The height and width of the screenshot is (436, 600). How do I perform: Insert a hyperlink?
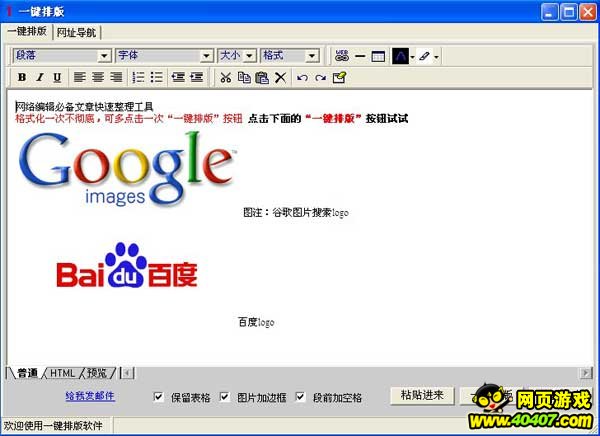pos(342,56)
